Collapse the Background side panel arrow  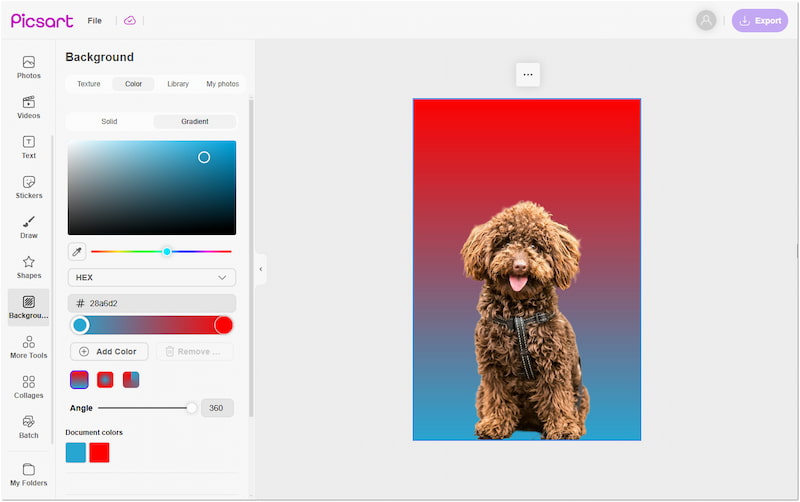click(x=261, y=269)
